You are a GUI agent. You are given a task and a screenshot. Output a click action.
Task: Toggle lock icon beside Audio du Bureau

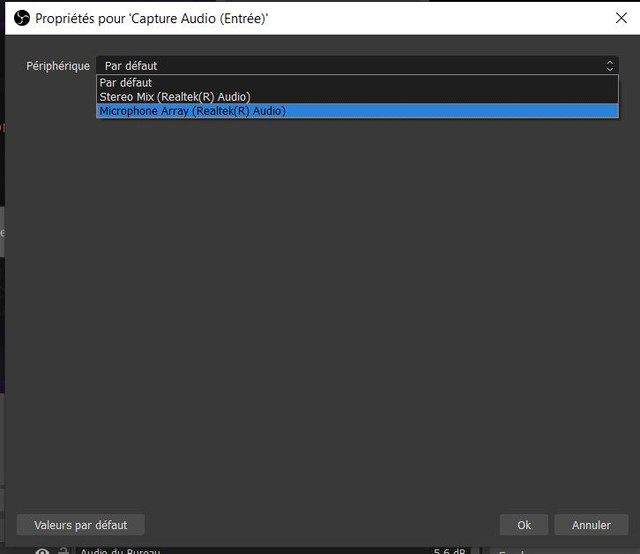(62, 551)
